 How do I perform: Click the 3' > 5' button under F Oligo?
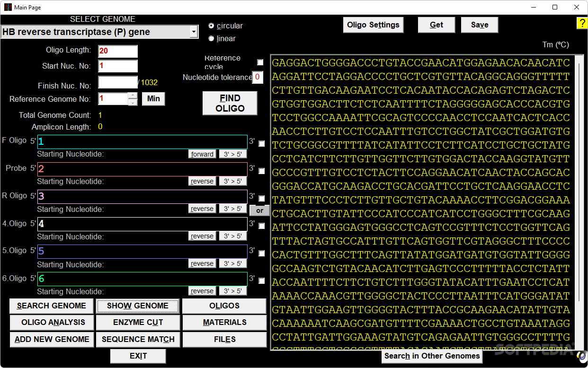233,154
